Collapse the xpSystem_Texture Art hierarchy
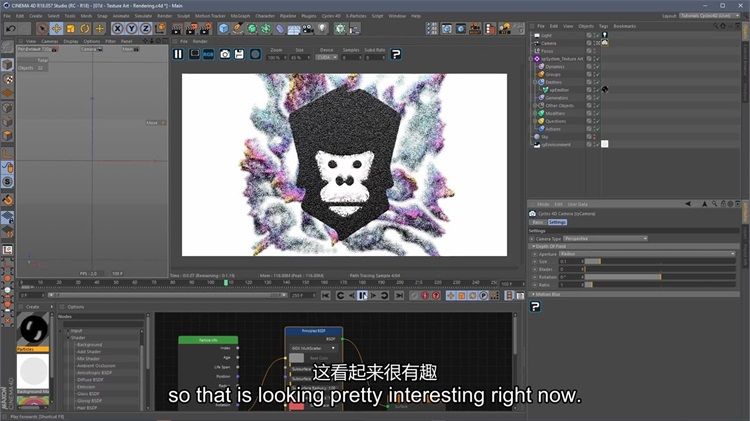The image size is (750, 421). (x=531, y=59)
